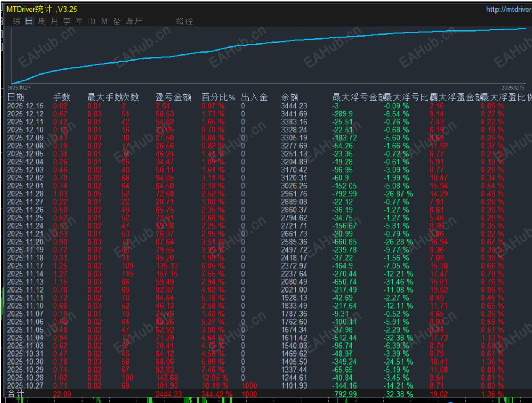Click the 盈亏金额 column header
Viewport: 532px width, 403px height.
pyautogui.click(x=174, y=97)
